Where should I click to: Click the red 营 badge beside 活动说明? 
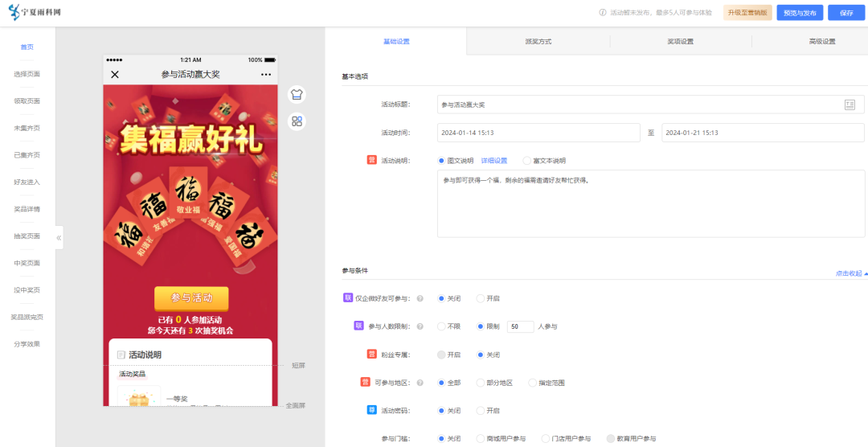[x=372, y=160]
